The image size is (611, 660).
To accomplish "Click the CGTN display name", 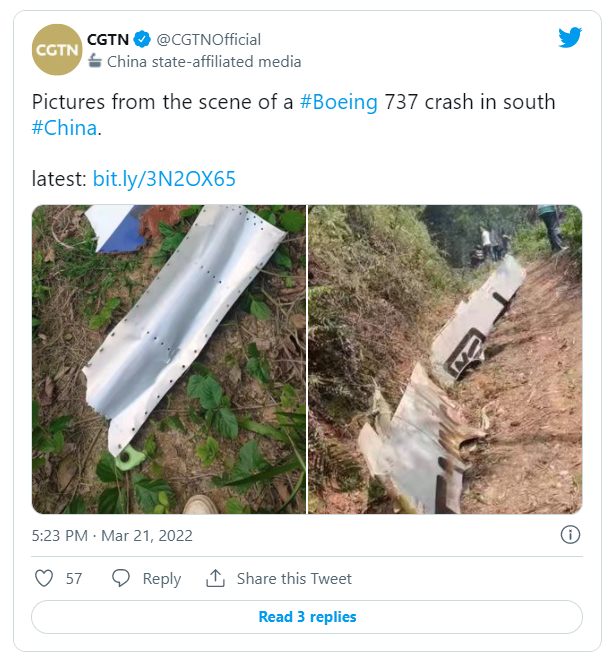I will pos(108,40).
